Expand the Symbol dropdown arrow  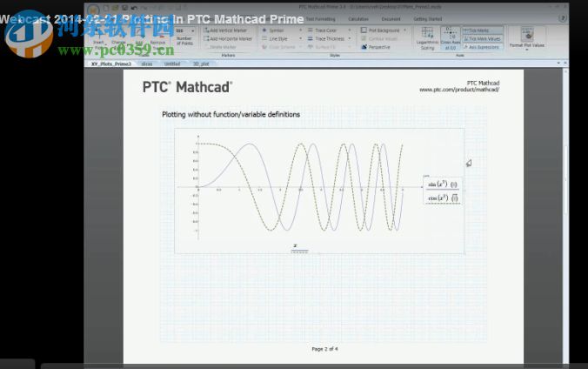tap(300, 30)
